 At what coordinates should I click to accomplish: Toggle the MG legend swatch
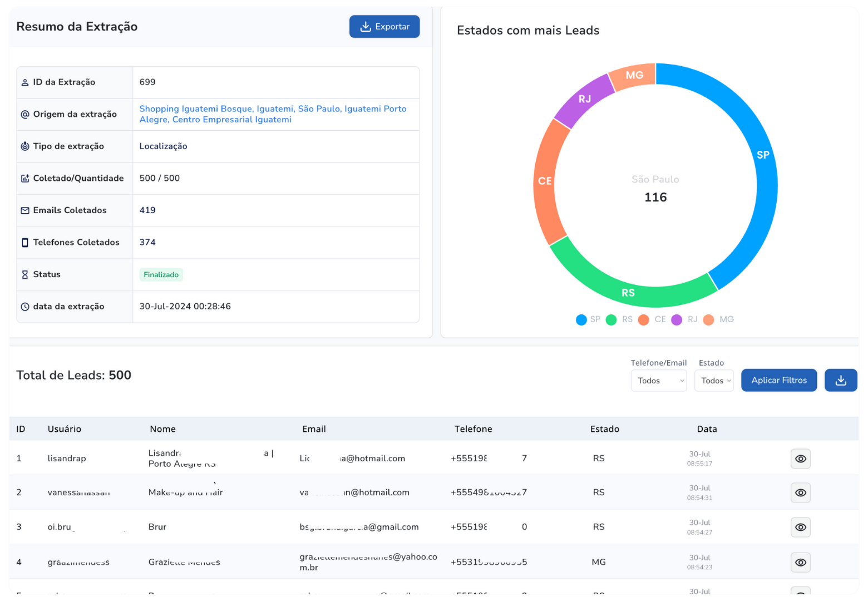click(x=709, y=320)
